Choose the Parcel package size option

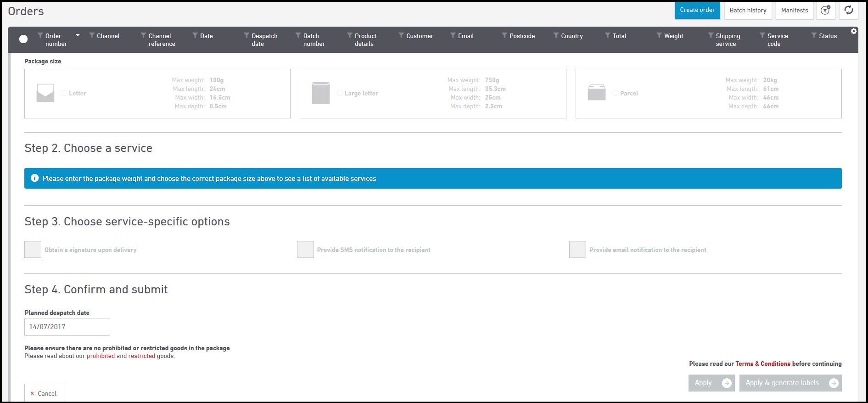[616, 93]
